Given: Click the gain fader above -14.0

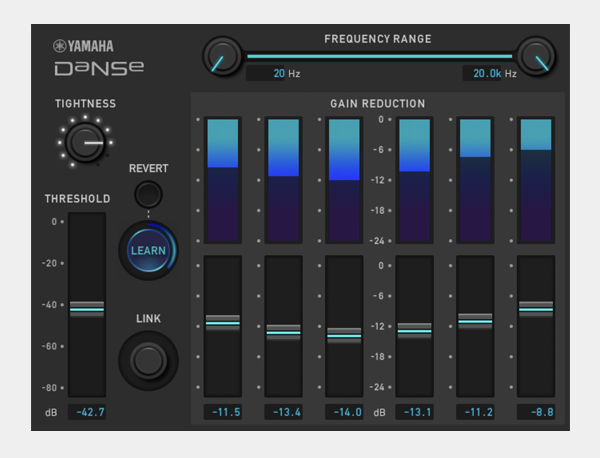Looking at the screenshot, I should [x=344, y=334].
